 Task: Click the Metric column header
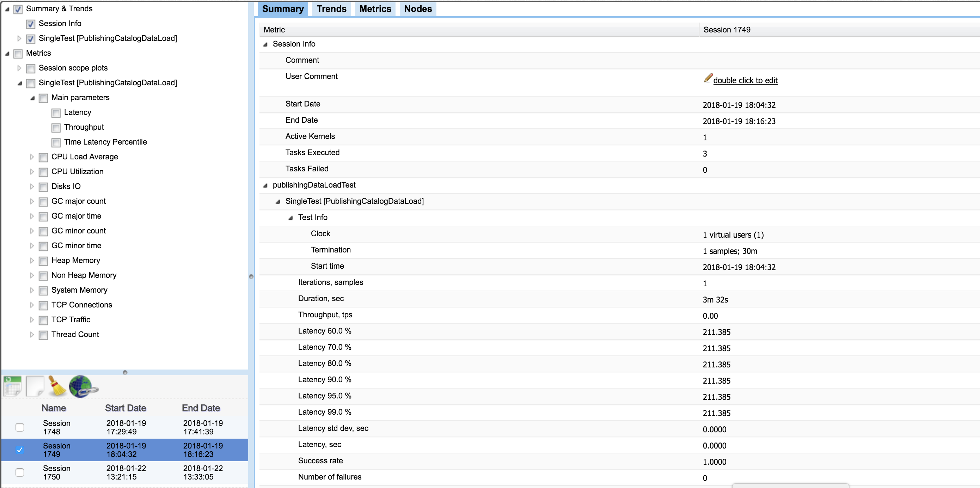(x=479, y=30)
